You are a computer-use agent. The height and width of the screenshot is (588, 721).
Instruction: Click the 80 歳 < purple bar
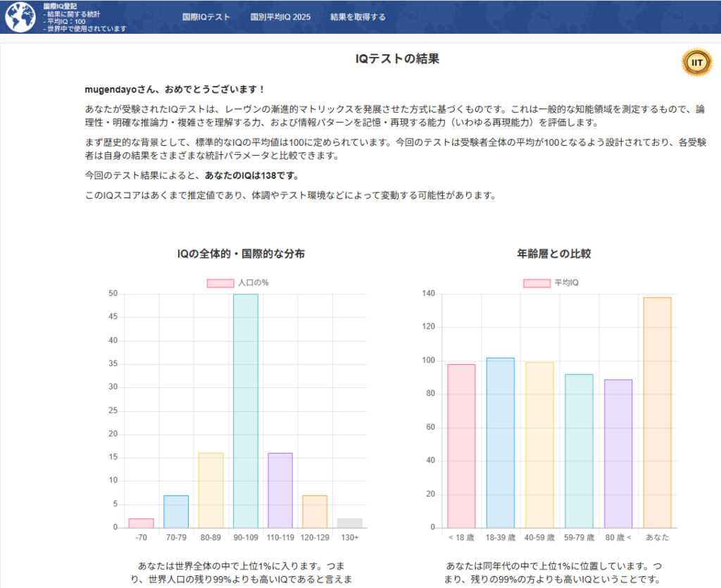(617, 453)
